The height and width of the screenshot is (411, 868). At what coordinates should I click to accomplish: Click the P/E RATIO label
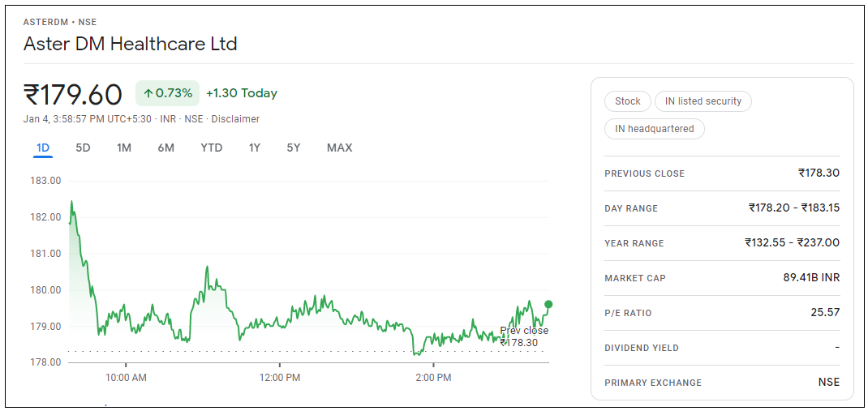point(628,313)
